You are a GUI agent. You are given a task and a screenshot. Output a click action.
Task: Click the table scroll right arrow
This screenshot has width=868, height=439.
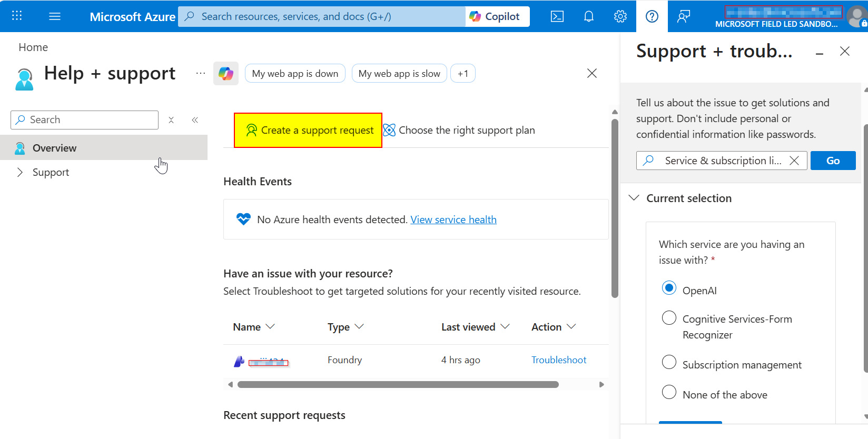pos(601,385)
